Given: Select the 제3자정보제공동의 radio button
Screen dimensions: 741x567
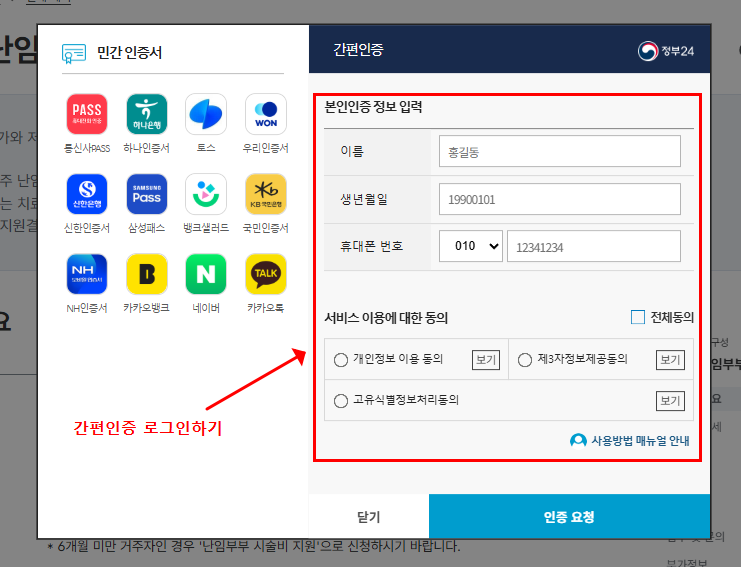Looking at the screenshot, I should [525, 360].
